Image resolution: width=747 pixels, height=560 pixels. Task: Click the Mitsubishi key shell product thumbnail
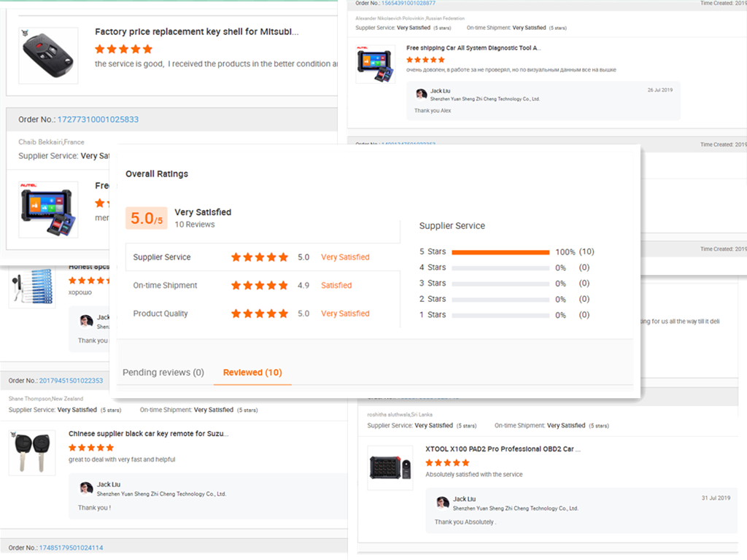click(48, 55)
